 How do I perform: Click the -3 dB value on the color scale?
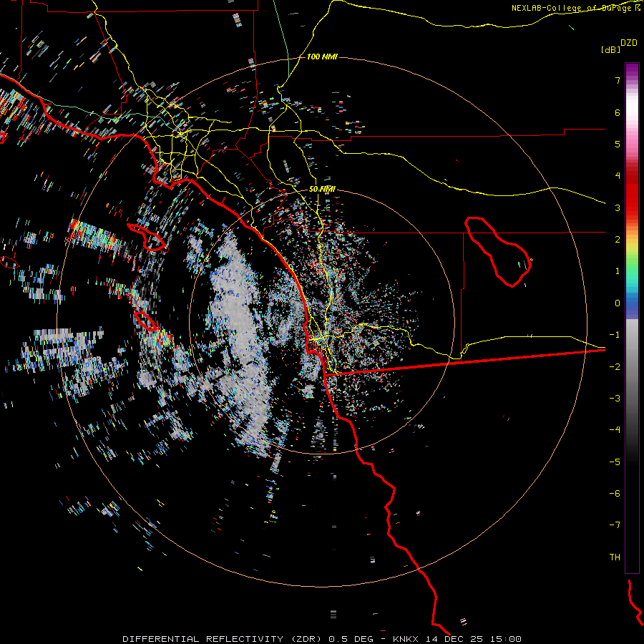615,399
